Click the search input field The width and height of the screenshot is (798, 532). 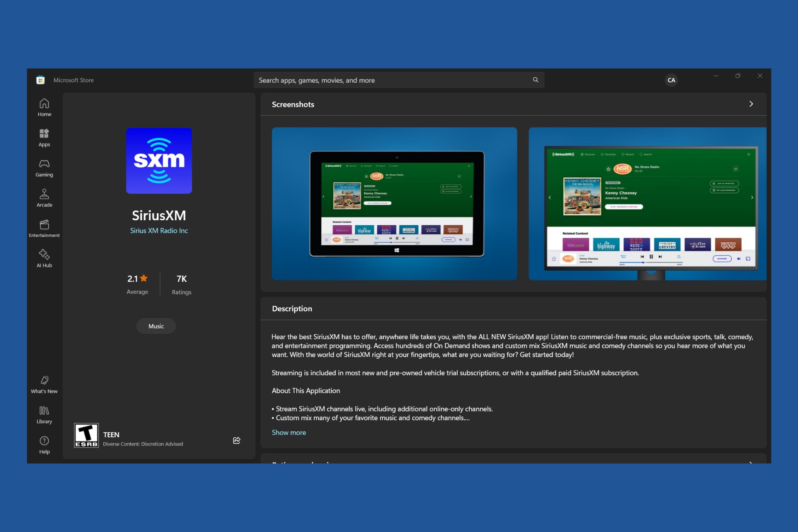coord(399,80)
